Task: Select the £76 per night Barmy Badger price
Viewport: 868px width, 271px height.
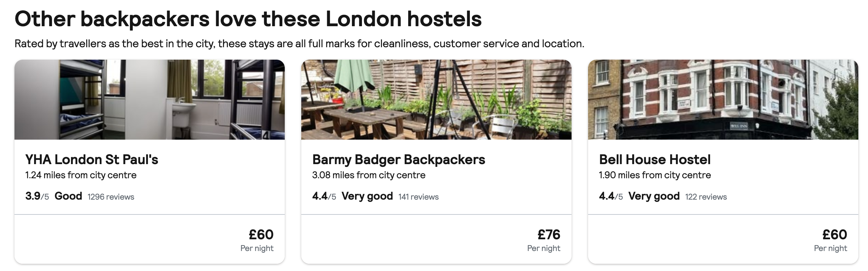Action: pyautogui.click(x=547, y=235)
